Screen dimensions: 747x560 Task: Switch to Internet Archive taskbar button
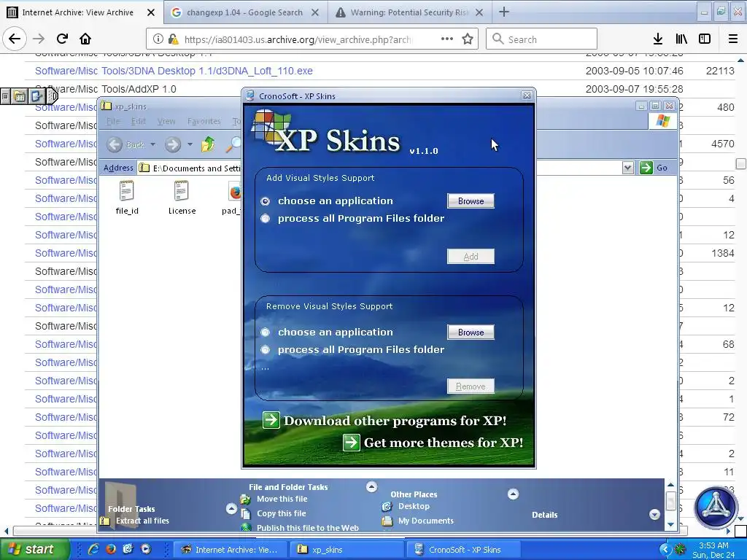tap(231, 550)
